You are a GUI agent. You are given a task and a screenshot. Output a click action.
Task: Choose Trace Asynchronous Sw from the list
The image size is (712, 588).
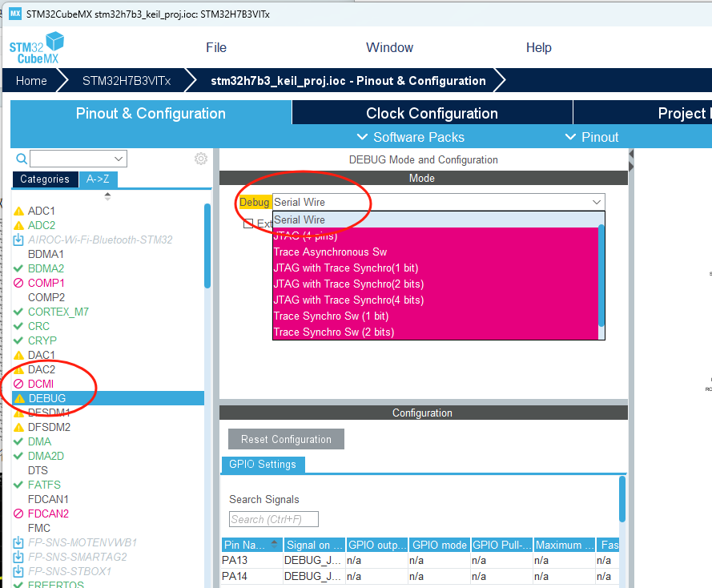pos(436,252)
